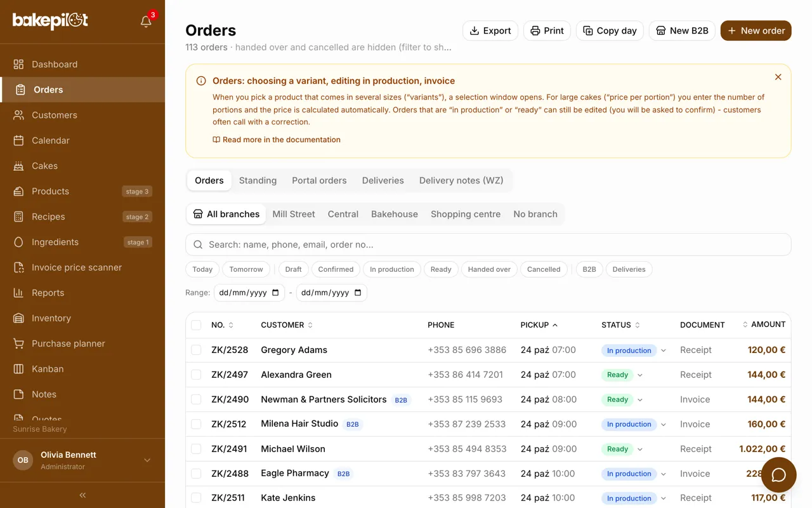Click the Ingredients egg icon
This screenshot has width=812, height=508.
coord(19,242)
